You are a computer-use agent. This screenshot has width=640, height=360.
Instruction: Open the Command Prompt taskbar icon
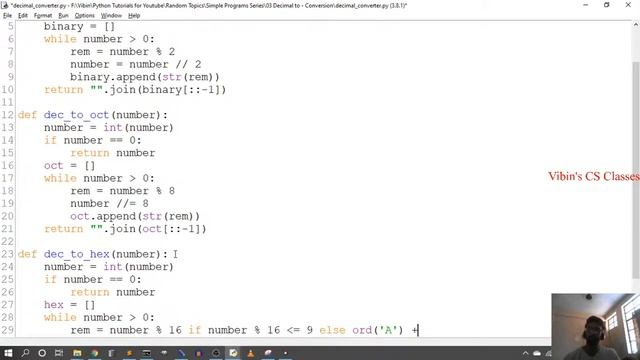147,353
